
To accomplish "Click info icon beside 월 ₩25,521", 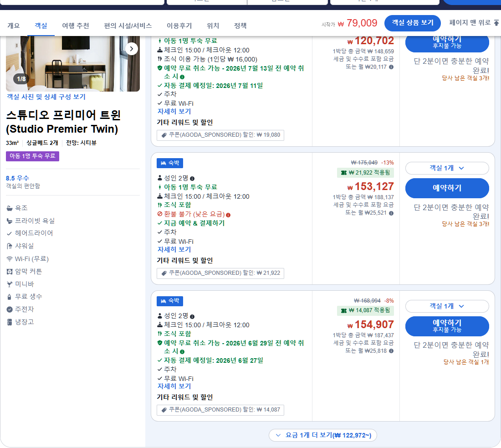I will click(x=391, y=213).
